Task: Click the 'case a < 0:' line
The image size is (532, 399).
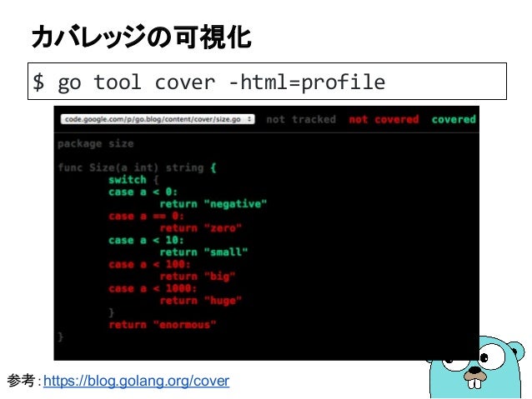Action: tap(143, 192)
